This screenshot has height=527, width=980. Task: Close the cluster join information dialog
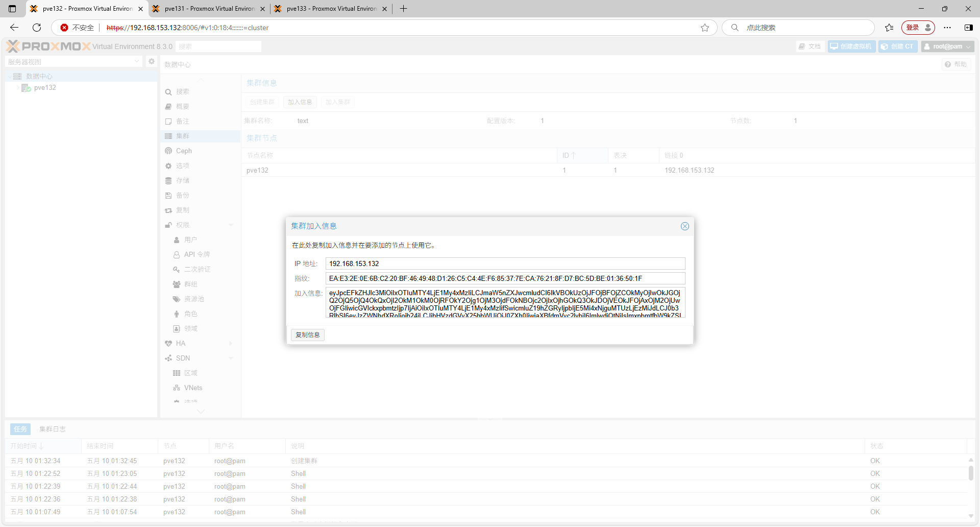click(x=684, y=226)
